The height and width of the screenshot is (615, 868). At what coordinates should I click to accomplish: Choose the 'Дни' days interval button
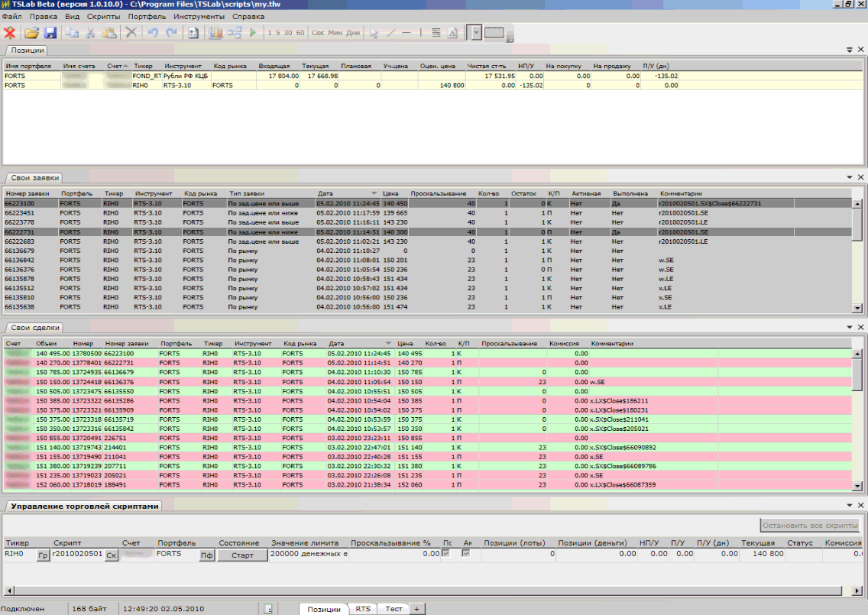pyautogui.click(x=353, y=33)
